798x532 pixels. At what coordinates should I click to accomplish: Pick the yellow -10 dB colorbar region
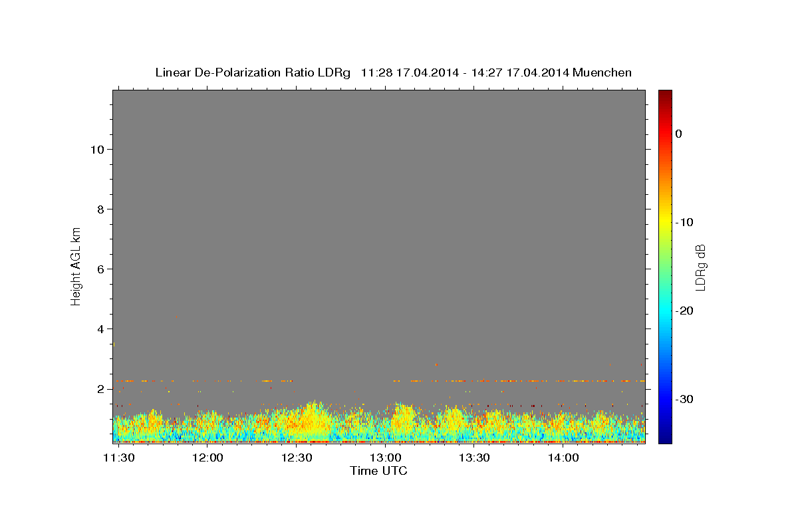click(665, 222)
